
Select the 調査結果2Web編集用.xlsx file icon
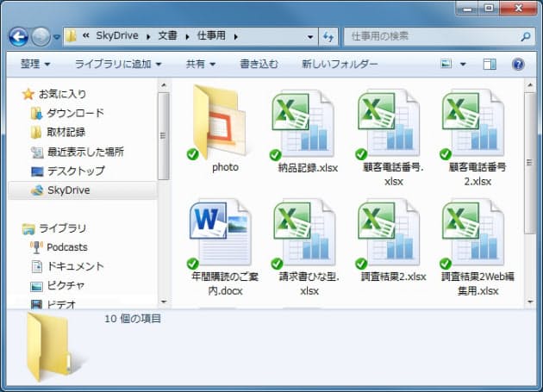472,233
